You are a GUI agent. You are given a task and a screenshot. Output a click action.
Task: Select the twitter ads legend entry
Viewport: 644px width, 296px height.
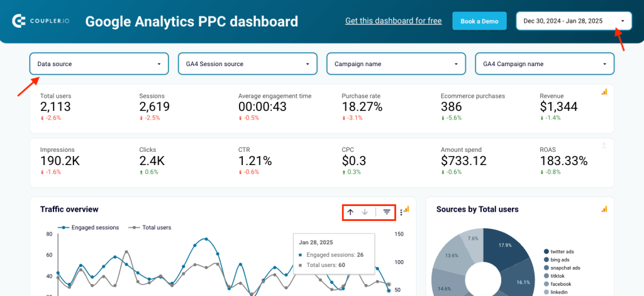(x=560, y=252)
